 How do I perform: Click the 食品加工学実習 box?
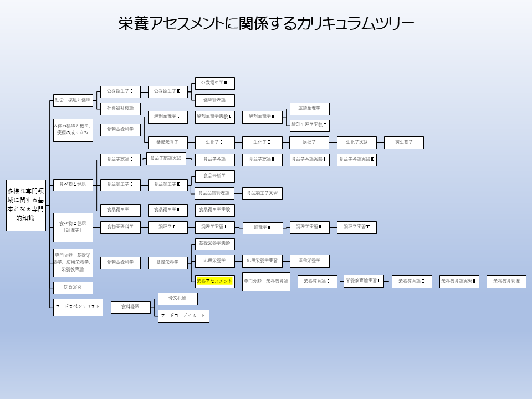click(x=262, y=193)
